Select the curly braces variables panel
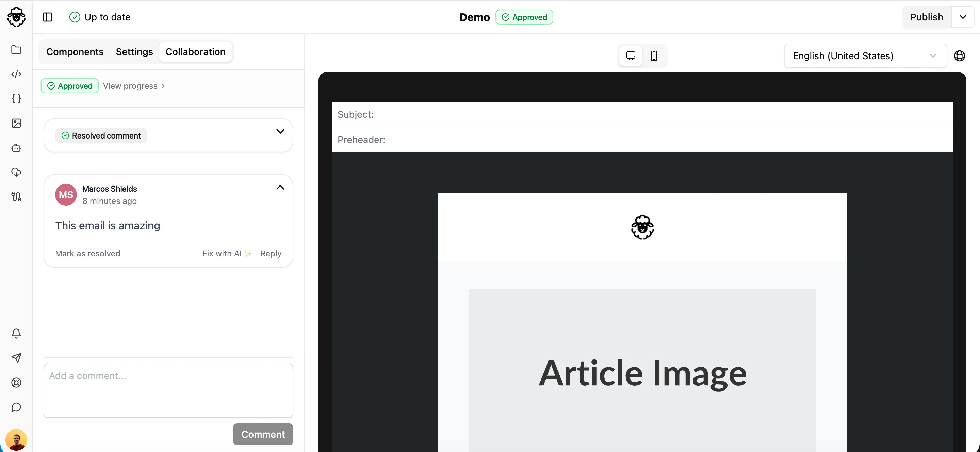 (x=16, y=99)
